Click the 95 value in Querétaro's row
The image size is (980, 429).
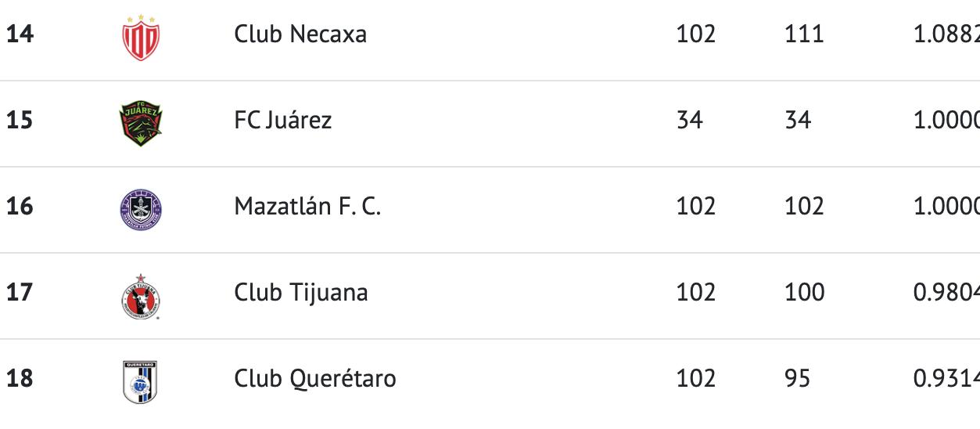(798, 379)
